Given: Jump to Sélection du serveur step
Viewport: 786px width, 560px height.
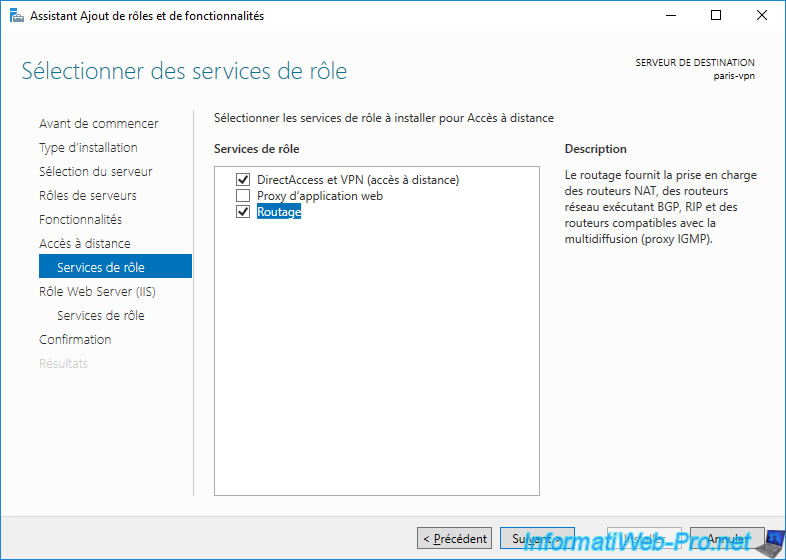Looking at the screenshot, I should click(x=95, y=172).
